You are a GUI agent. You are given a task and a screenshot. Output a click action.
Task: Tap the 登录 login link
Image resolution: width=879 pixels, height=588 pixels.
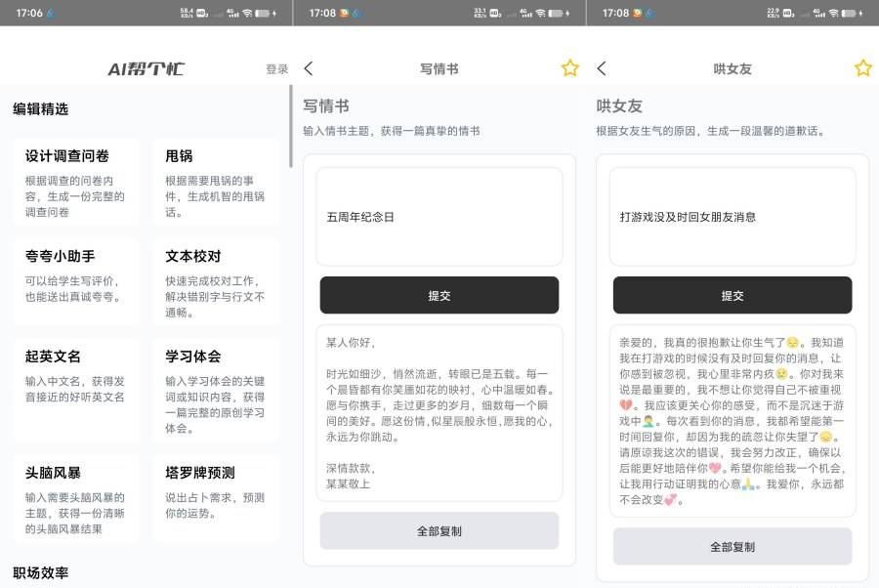click(277, 69)
